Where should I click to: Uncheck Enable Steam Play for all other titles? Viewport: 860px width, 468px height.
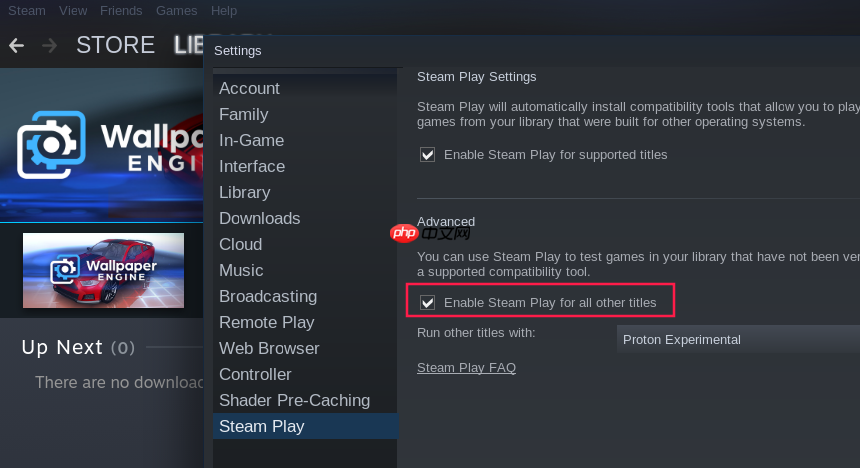[x=428, y=302]
